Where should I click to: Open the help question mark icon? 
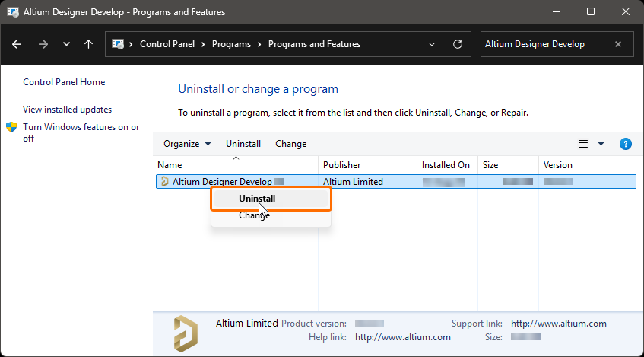click(x=626, y=144)
